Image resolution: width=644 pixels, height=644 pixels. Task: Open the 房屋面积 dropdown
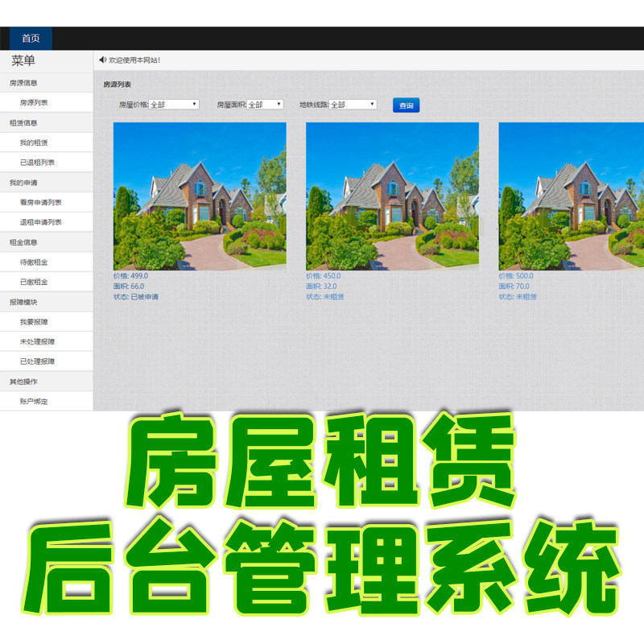266,105
